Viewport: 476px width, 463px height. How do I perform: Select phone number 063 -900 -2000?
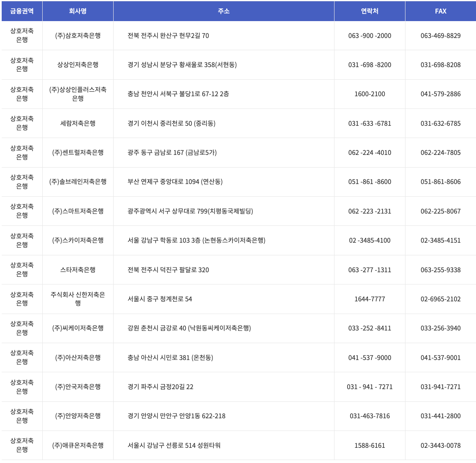(370, 35)
